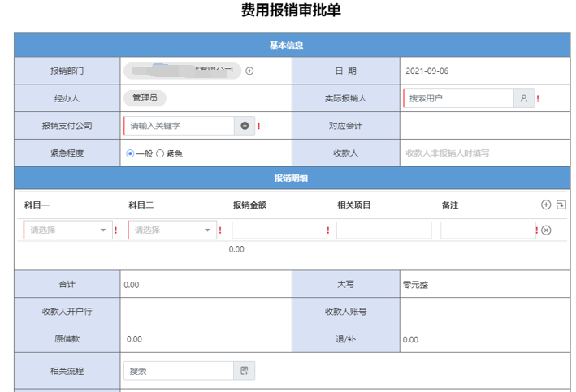Click the 收款人账号 label

tap(345, 312)
